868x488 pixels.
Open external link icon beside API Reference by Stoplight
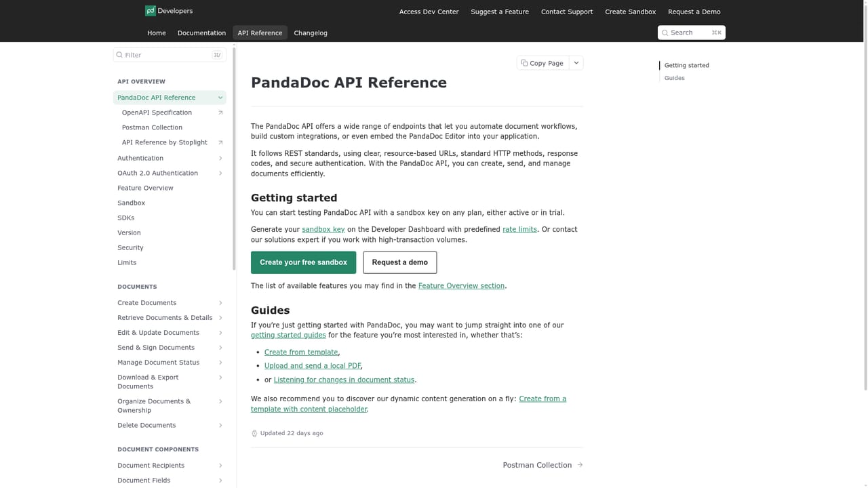(220, 142)
